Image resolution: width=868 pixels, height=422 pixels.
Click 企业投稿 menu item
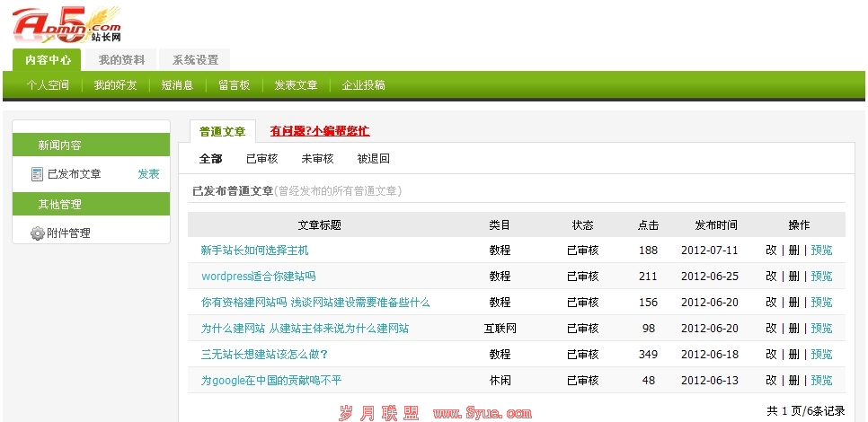click(x=363, y=85)
